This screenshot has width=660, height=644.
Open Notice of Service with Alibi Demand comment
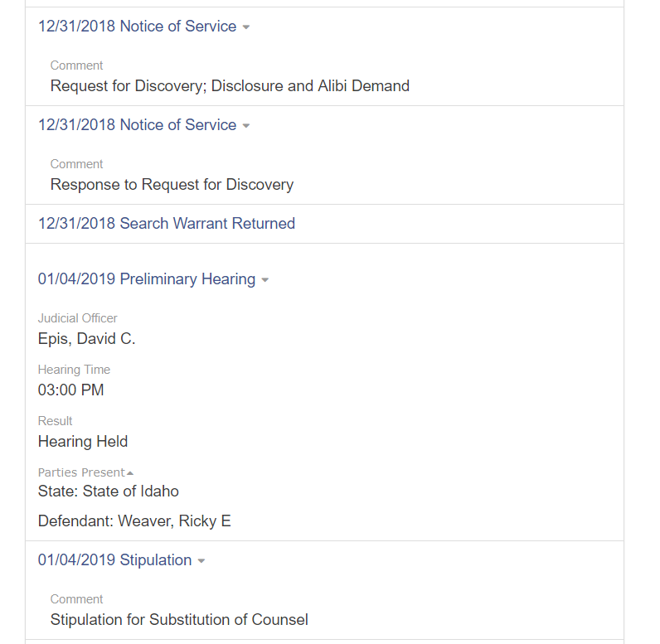(137, 27)
